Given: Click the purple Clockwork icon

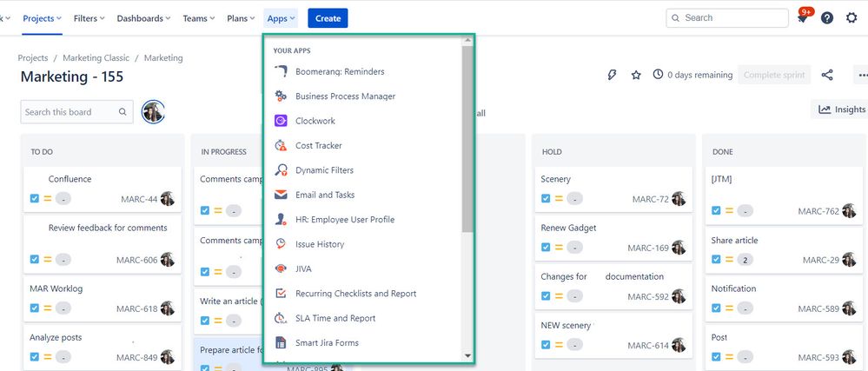Looking at the screenshot, I should (x=281, y=121).
